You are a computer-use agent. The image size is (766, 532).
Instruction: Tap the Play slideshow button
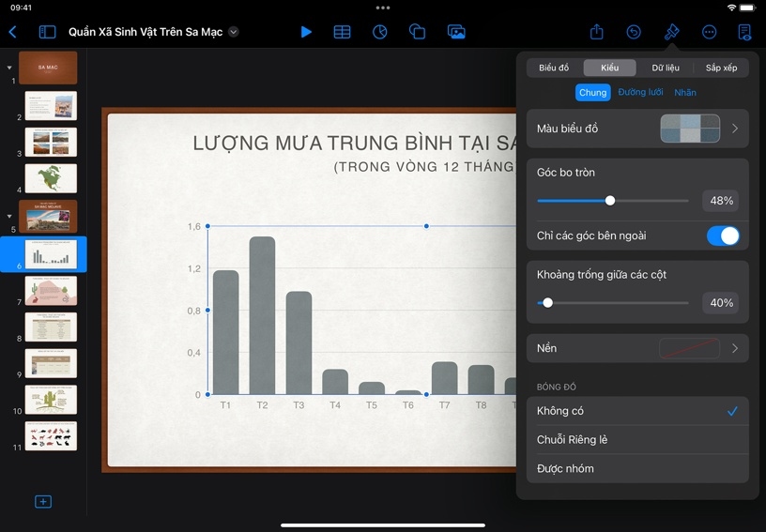coord(306,32)
